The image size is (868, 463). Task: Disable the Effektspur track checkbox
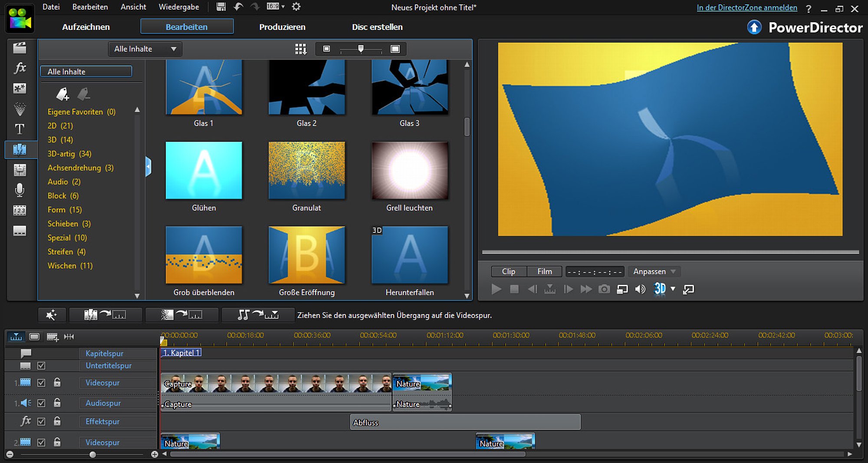coord(41,421)
